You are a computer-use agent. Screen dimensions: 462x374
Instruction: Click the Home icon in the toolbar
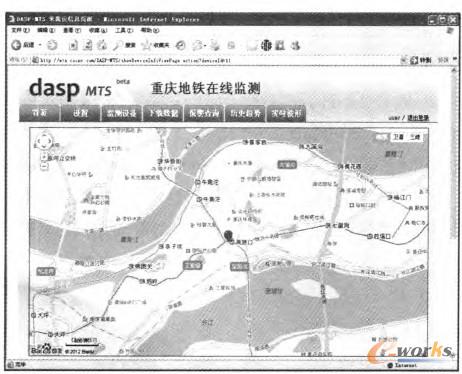[102, 45]
